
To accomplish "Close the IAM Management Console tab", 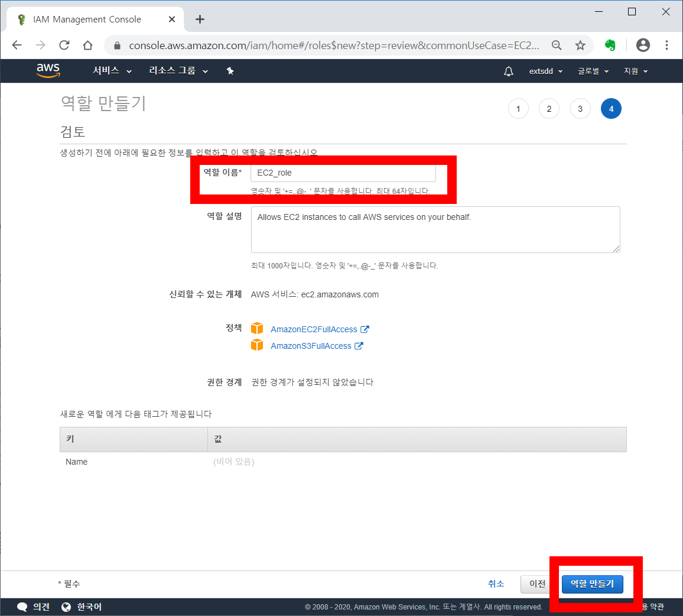I will 171,19.
